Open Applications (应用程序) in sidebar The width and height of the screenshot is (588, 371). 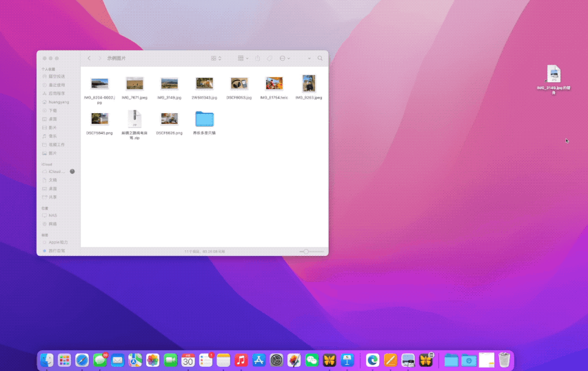pos(58,93)
